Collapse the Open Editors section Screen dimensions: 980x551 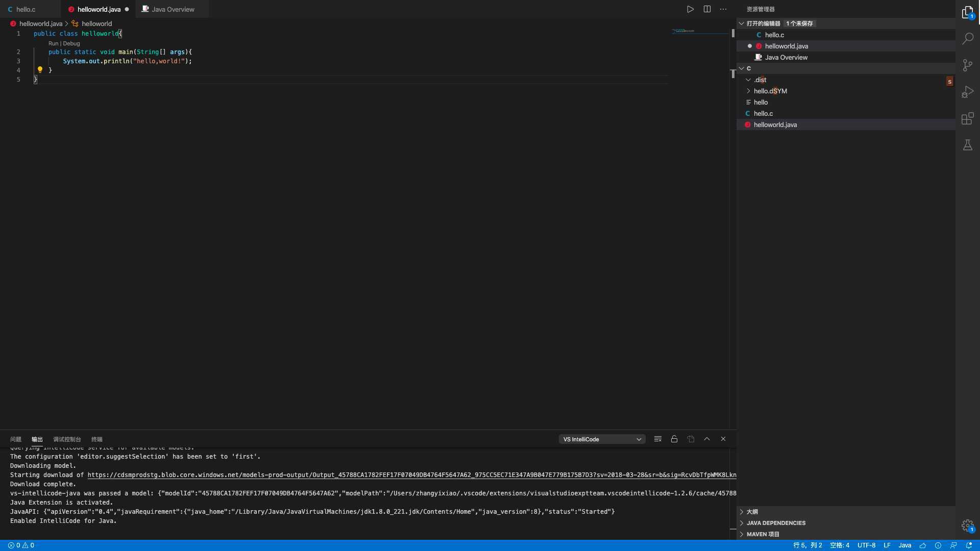pos(742,23)
